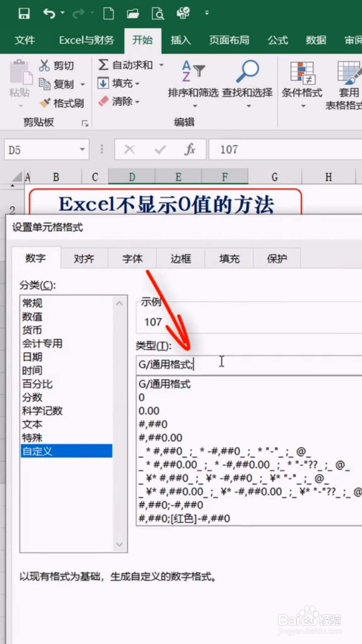Click the 类型 format code input field
The image size is (362, 644).
coord(249,365)
